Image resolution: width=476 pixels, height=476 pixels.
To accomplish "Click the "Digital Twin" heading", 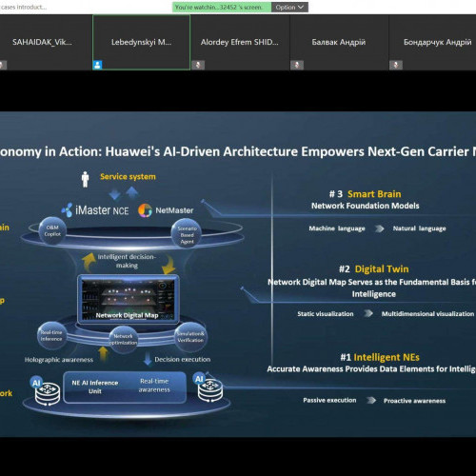I will coord(382,269).
